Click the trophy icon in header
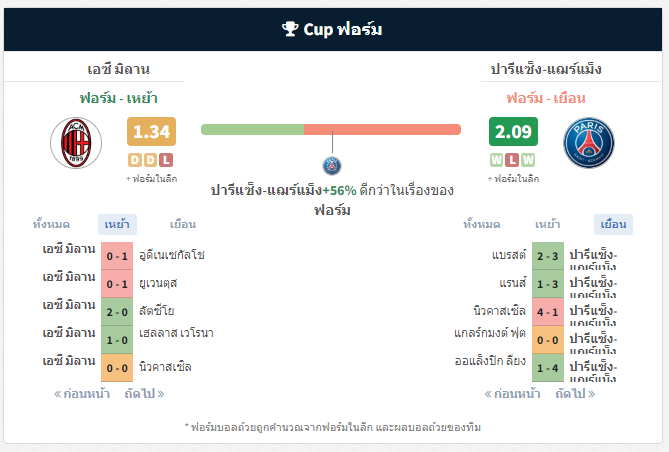 tap(291, 30)
